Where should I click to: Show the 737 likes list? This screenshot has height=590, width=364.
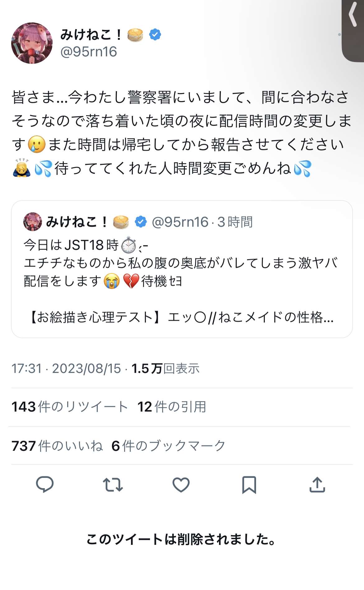point(57,446)
